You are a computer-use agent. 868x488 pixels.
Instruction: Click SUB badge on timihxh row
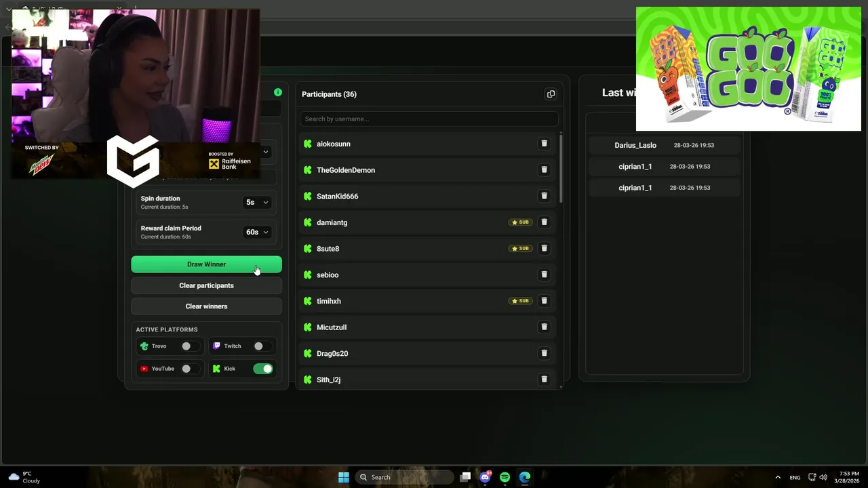pos(520,301)
